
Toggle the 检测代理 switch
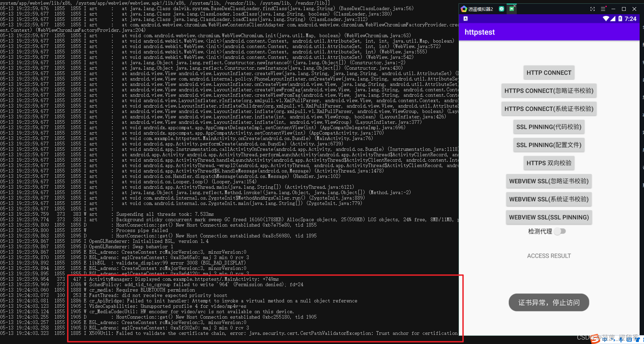click(x=560, y=231)
